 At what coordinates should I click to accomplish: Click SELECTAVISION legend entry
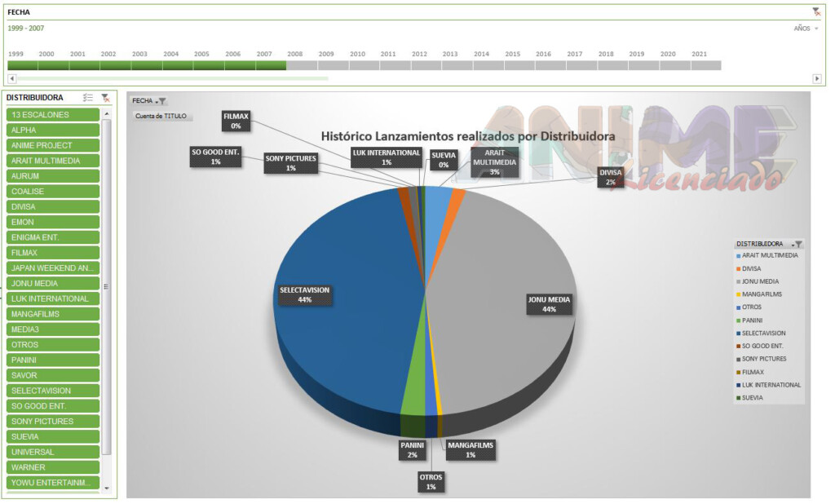pyautogui.click(x=761, y=334)
